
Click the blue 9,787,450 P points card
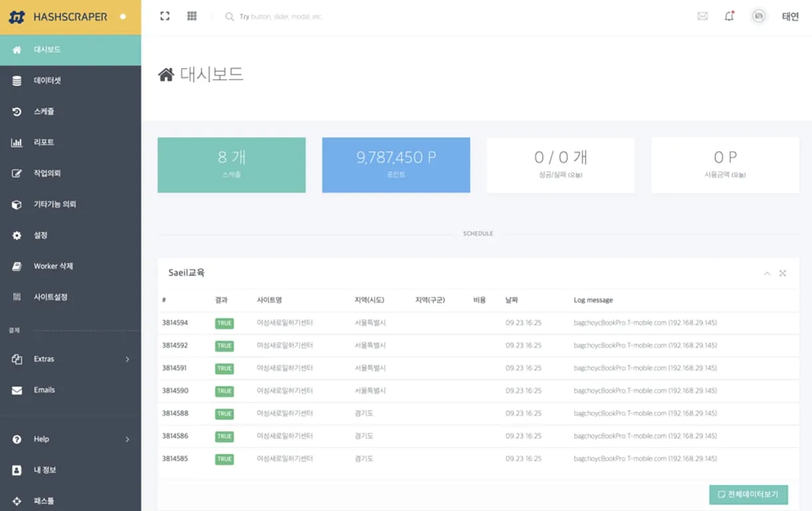[x=396, y=165]
